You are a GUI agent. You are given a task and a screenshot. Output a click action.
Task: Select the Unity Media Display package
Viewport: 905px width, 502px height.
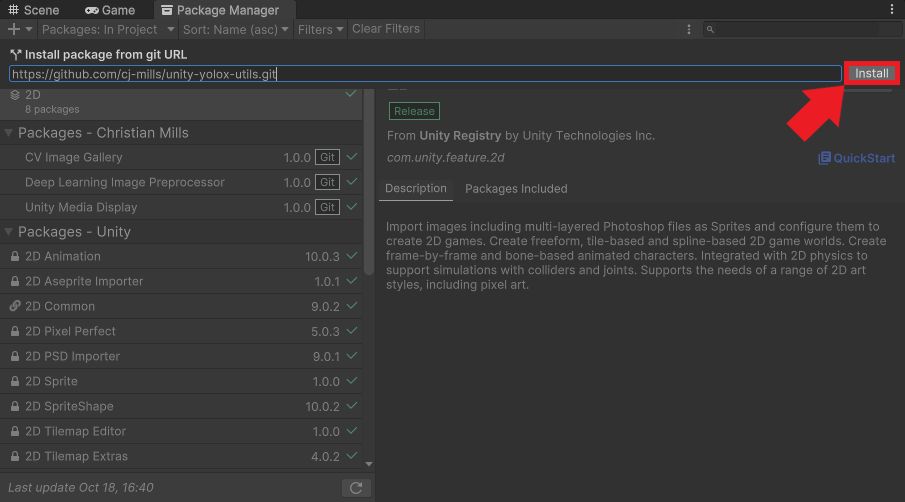pyautogui.click(x=181, y=207)
